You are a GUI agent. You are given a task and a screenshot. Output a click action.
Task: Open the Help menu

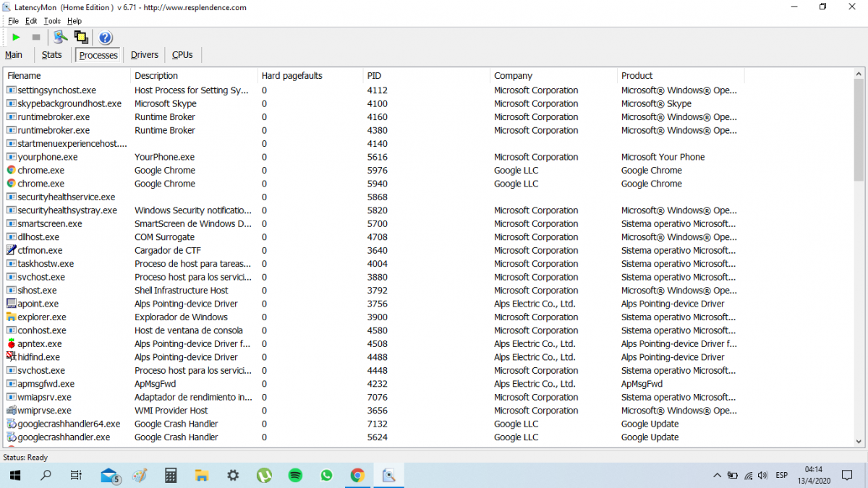click(x=75, y=21)
